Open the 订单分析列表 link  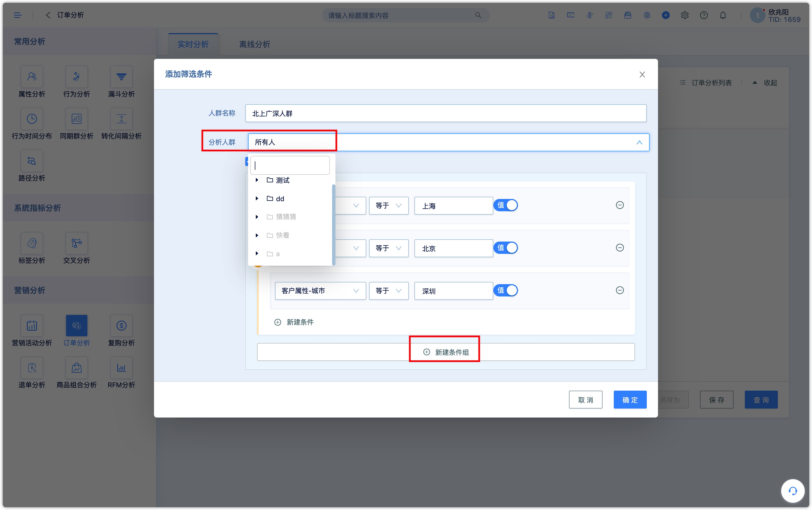point(706,83)
